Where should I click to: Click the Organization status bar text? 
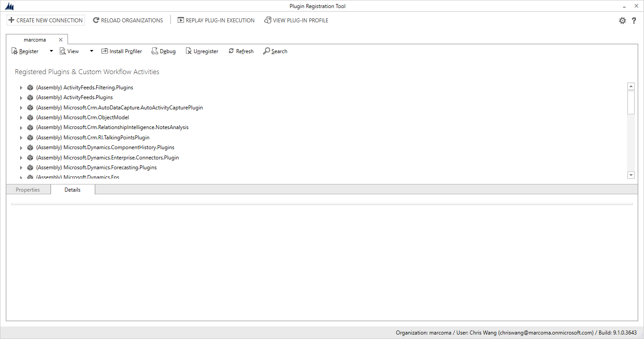pos(516,333)
